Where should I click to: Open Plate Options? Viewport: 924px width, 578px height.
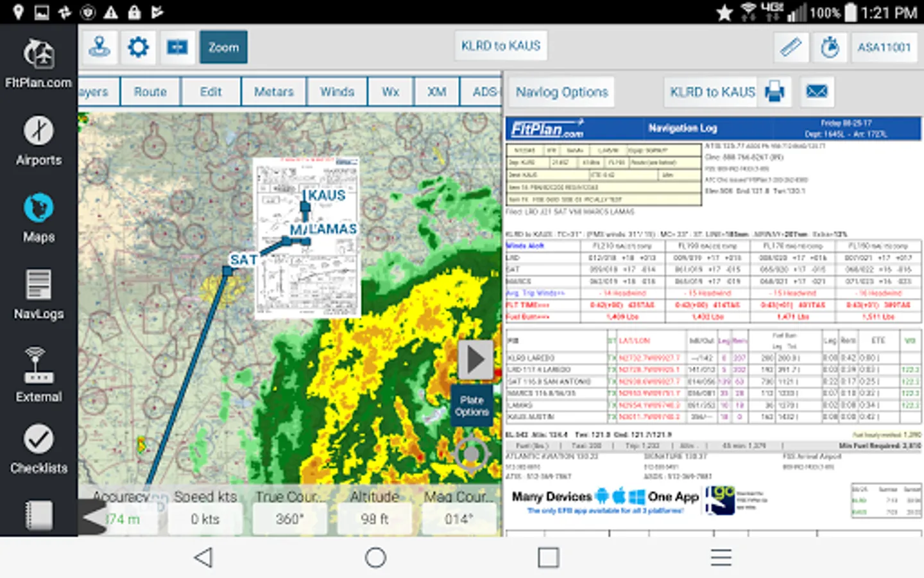(472, 406)
